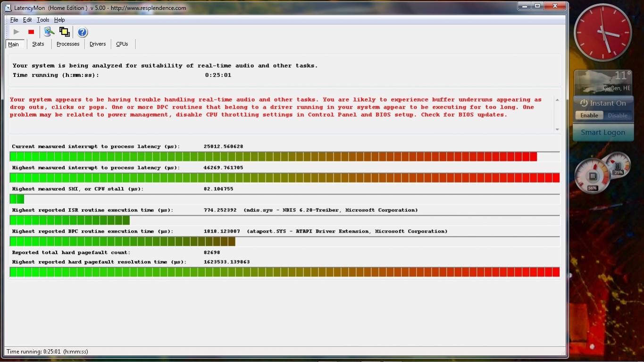Enable Instant On in the gadget
Viewport: 644px width, 362px height.
(x=589, y=115)
